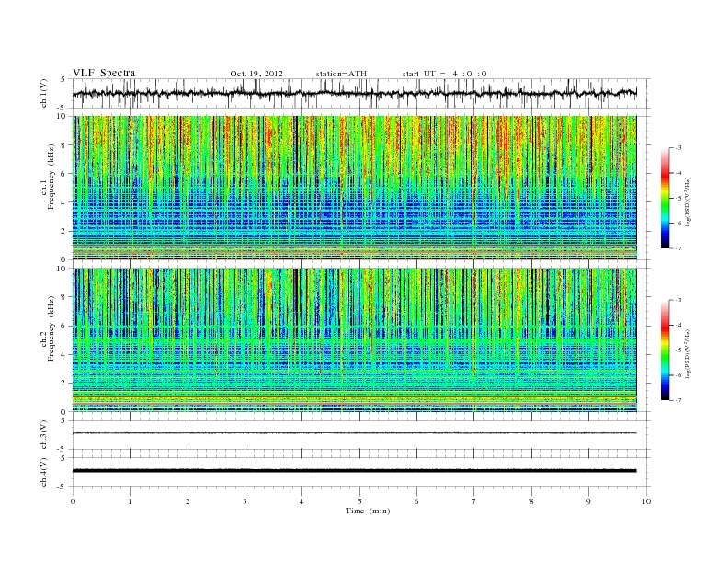
Task: Click the ch.3 flat waveform trace
Action: pyautogui.click(x=355, y=433)
